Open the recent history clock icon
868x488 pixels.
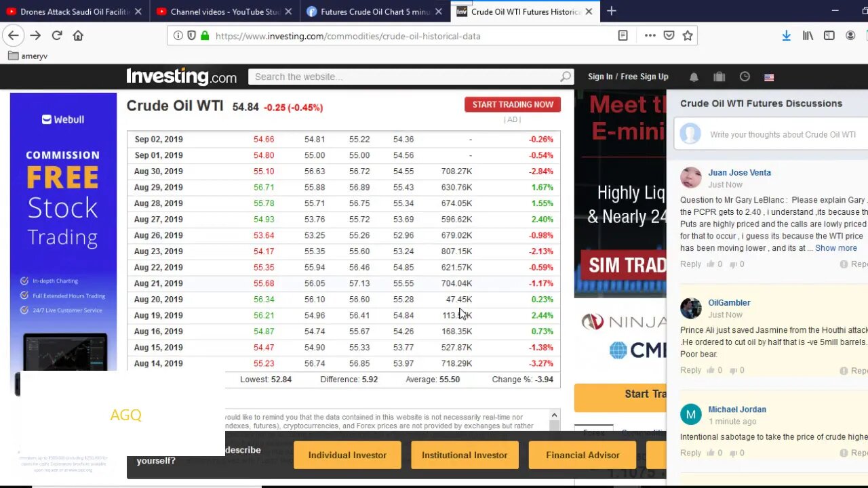745,77
